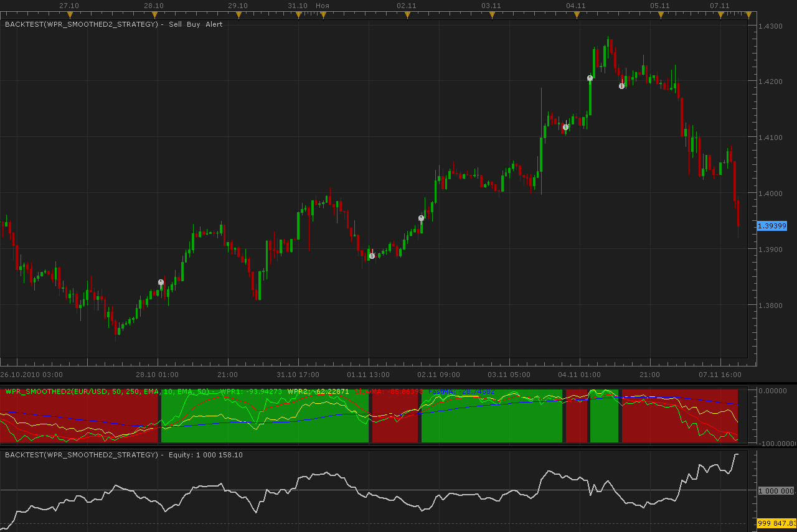Viewport: 797px width, 532px height.
Task: Click the 05.11 date marker triangle
Action: click(660, 14)
